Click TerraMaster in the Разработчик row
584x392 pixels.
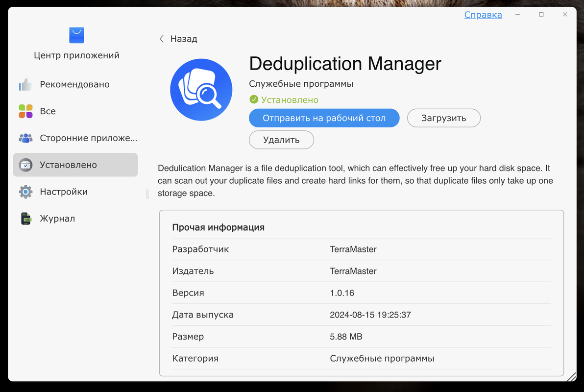click(x=353, y=249)
